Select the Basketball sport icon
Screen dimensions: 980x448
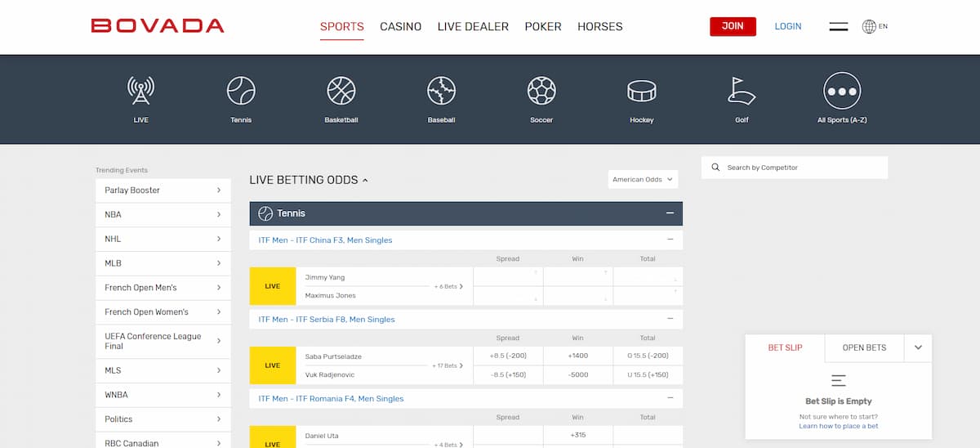pyautogui.click(x=341, y=91)
